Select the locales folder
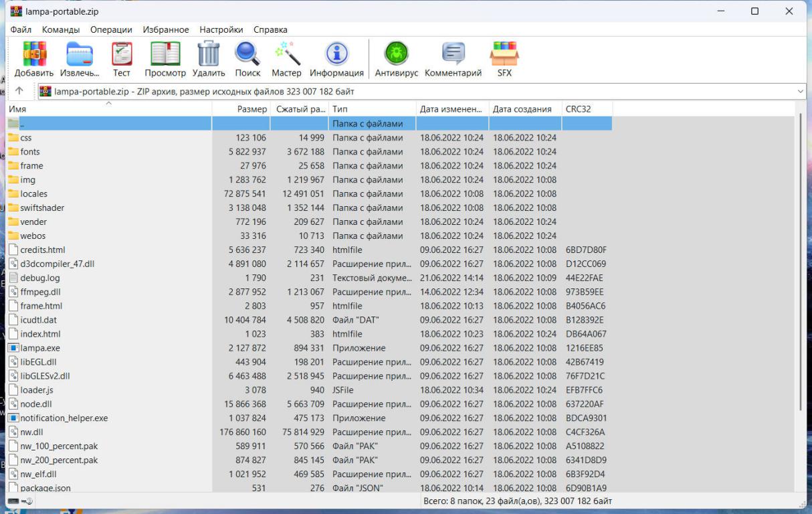 point(34,193)
